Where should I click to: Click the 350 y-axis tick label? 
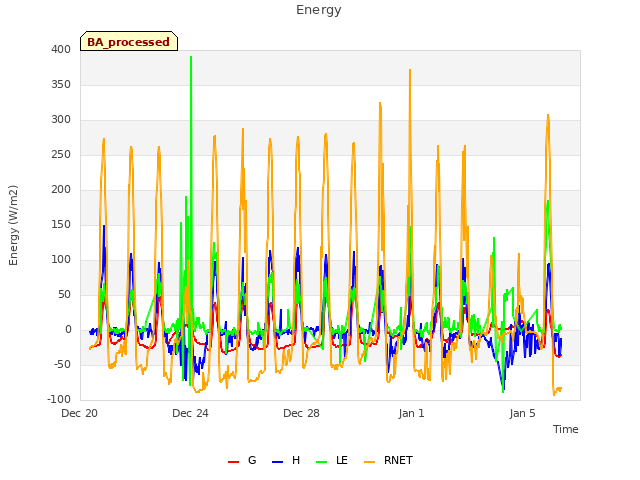pos(61,84)
